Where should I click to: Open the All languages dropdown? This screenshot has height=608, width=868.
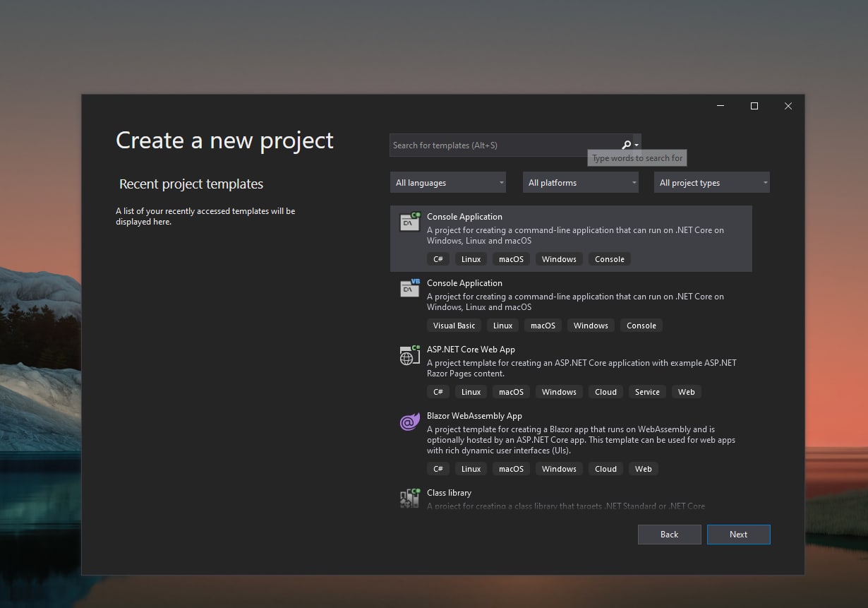pyautogui.click(x=448, y=182)
